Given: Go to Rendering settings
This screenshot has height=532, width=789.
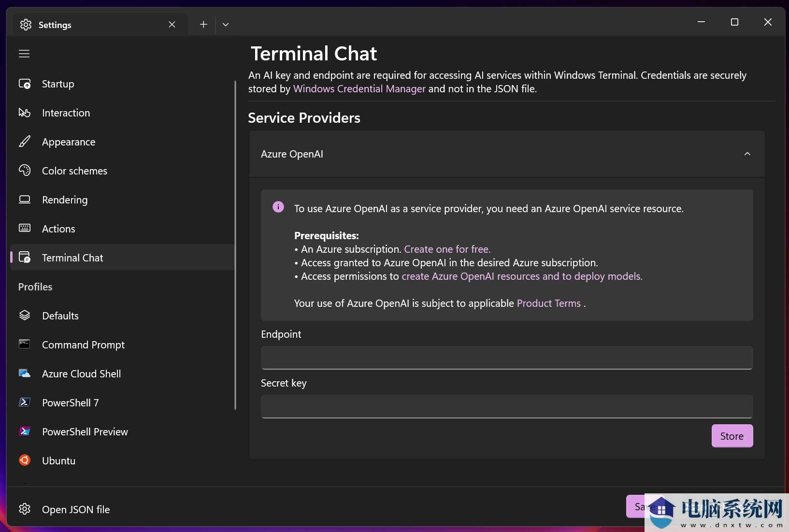Looking at the screenshot, I should (x=122, y=200).
